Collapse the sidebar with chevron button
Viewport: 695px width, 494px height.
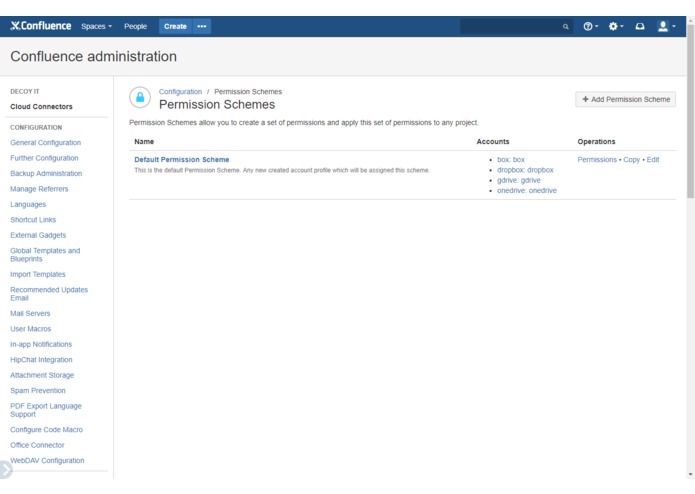(x=5, y=470)
